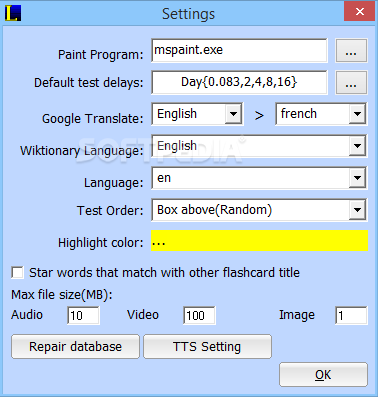The height and width of the screenshot is (397, 378).
Task: Click the app icon in the title bar
Action: (x=13, y=13)
